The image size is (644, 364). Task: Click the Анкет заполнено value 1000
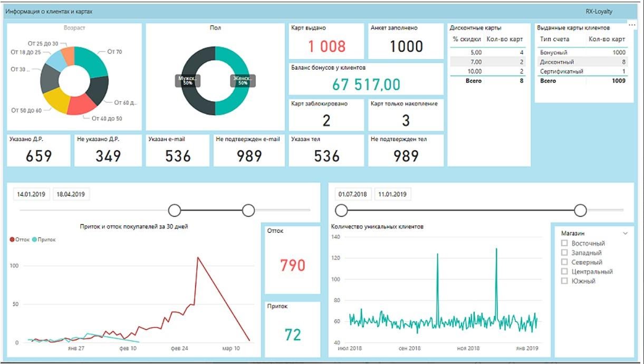click(x=406, y=46)
